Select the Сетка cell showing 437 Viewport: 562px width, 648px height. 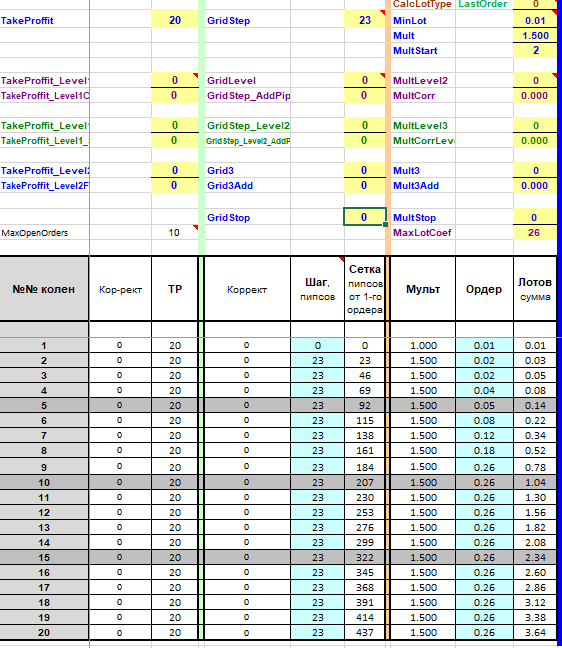pyautogui.click(x=365, y=632)
